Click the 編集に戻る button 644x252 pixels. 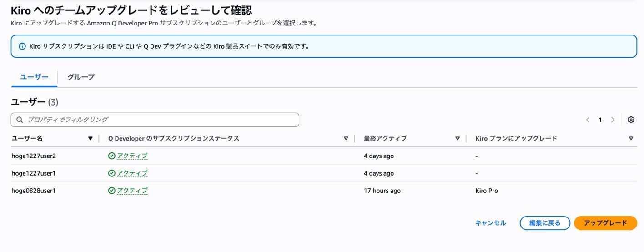pyautogui.click(x=544, y=223)
